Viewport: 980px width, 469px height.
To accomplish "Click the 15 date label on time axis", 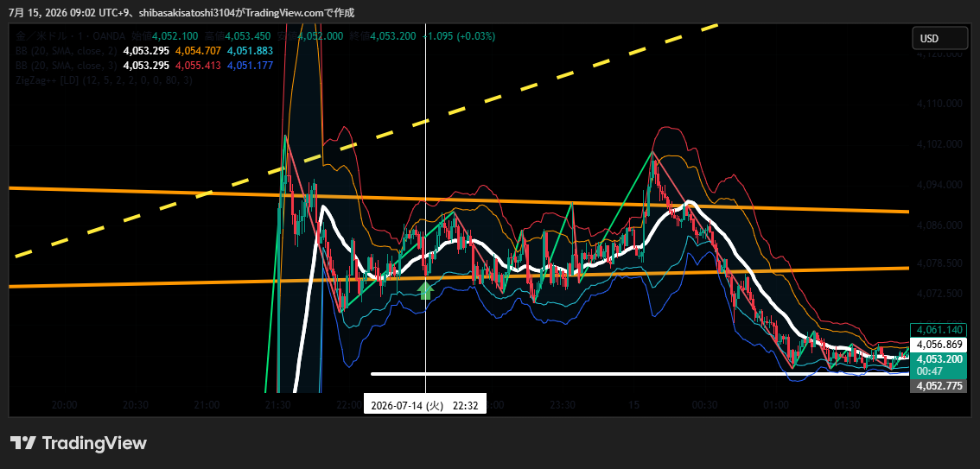I will tap(633, 405).
